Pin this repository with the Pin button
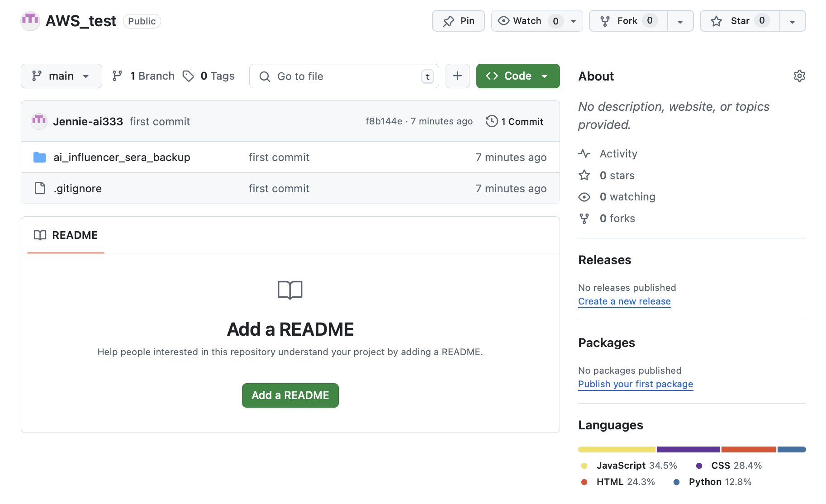 [458, 21]
